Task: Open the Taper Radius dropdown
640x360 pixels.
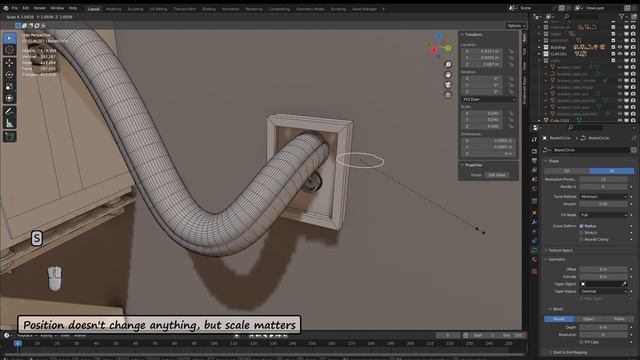Action: (603, 291)
